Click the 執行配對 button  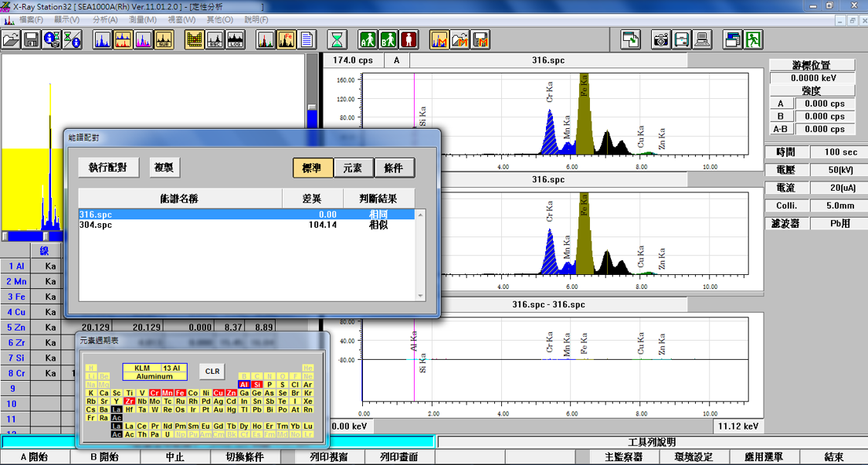(x=108, y=168)
